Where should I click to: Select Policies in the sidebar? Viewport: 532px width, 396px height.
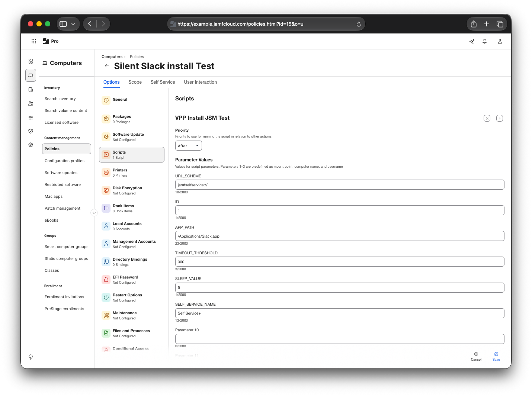coord(67,149)
